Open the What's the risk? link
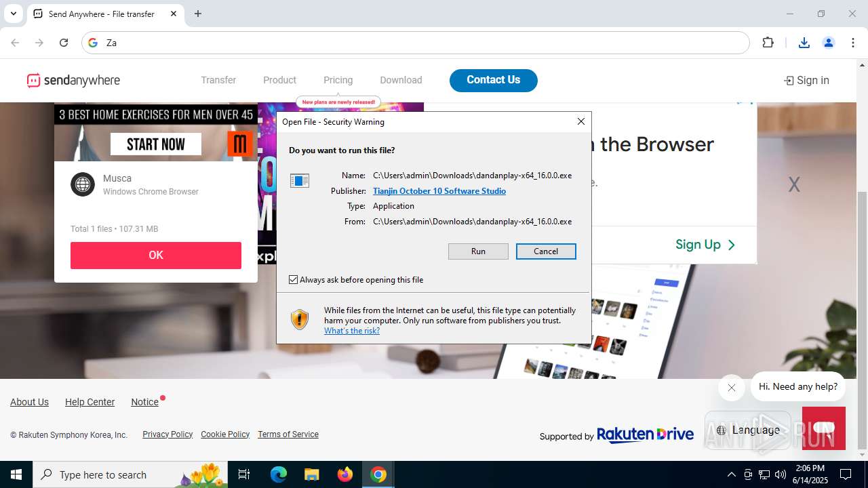868x488 pixels. (352, 331)
